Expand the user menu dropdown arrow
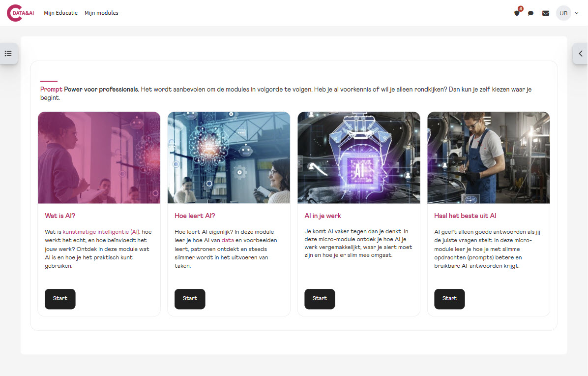This screenshot has height=376, width=588. pos(577,13)
